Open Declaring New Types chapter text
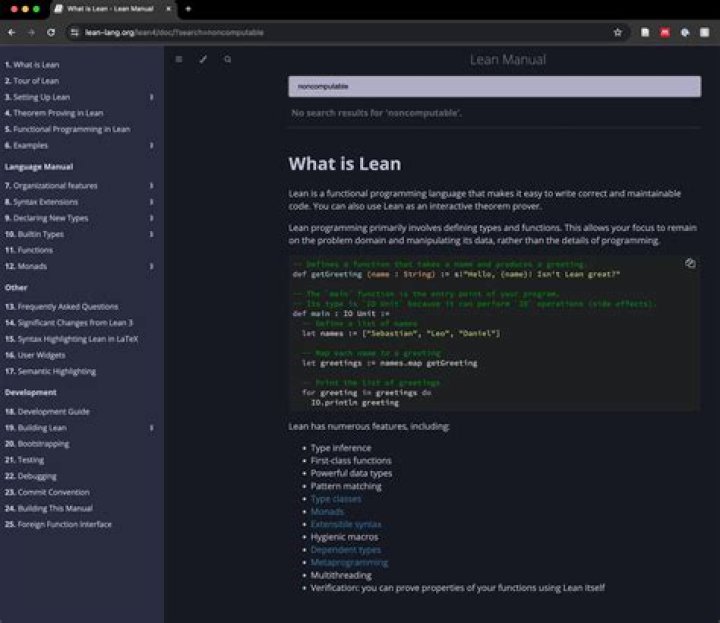Viewport: 720px width, 623px height. pyautogui.click(x=46, y=218)
